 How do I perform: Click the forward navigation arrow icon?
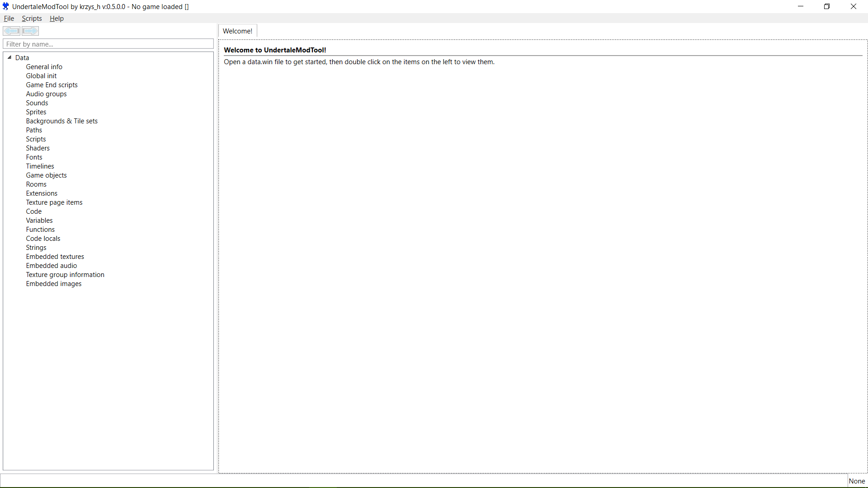click(x=30, y=31)
